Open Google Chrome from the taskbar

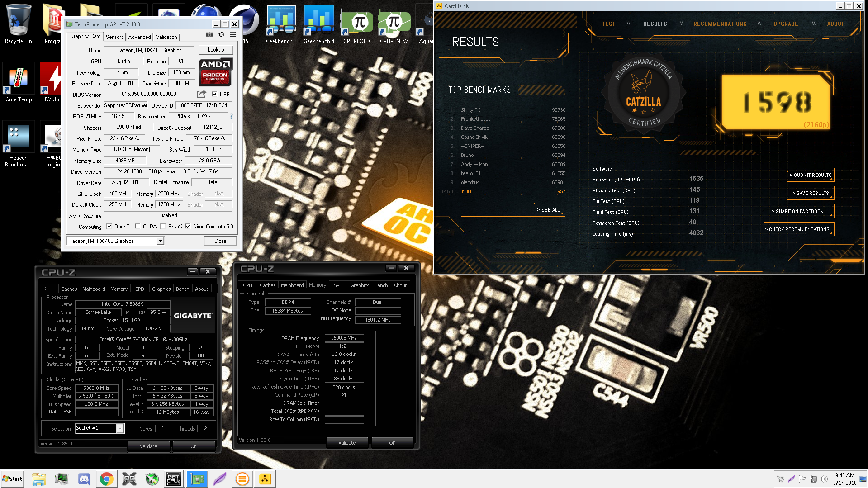(106, 479)
